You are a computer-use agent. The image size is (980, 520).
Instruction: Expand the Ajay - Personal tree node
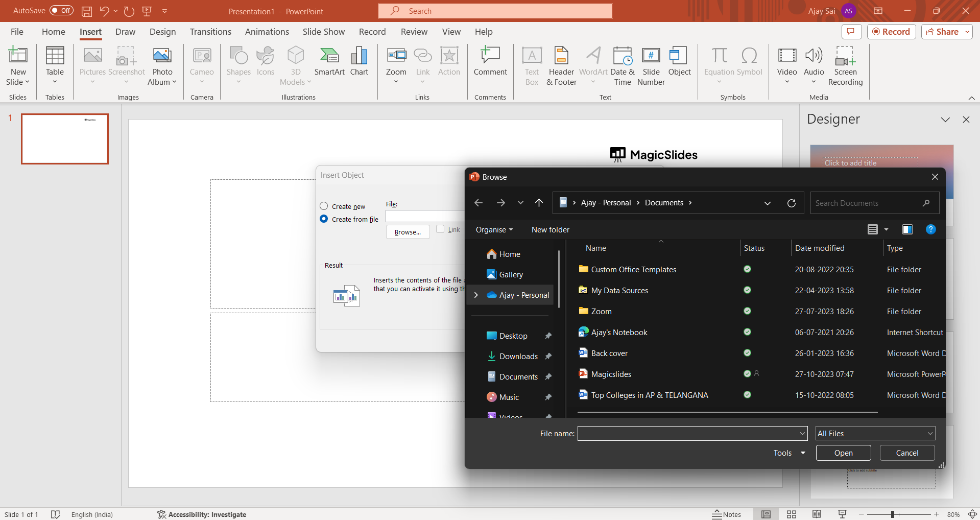[476, 295]
